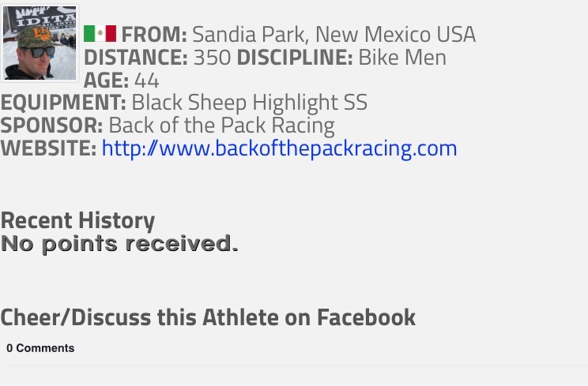Click the "No points received." message
The width and height of the screenshot is (588, 386).
119,244
